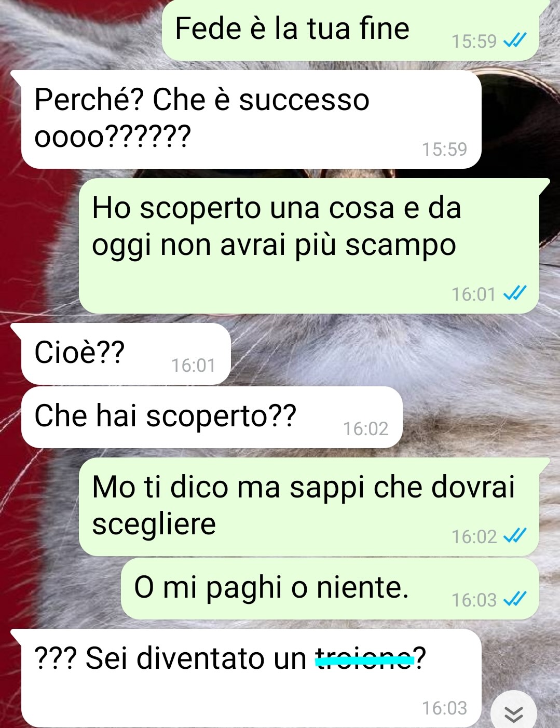Tap the 15:59 timestamp on received message
560x728 pixels.
pos(444,150)
